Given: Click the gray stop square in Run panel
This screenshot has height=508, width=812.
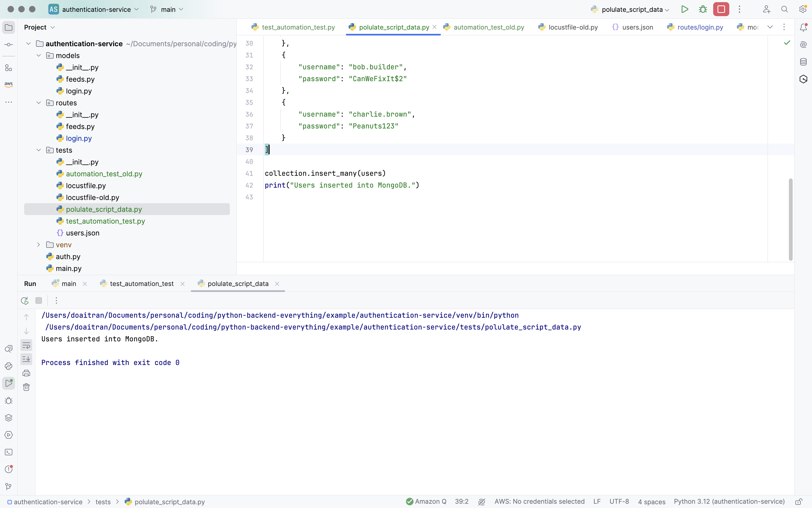Looking at the screenshot, I should pos(39,301).
